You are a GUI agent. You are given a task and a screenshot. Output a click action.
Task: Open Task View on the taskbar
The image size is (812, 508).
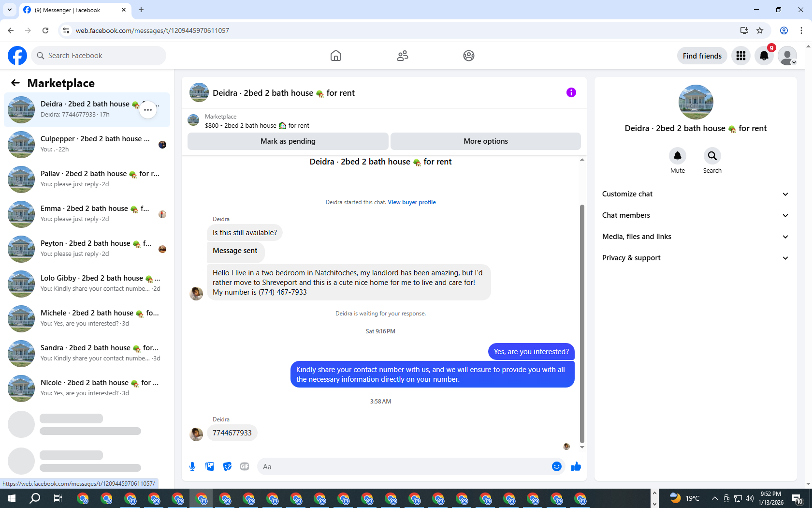tap(58, 498)
